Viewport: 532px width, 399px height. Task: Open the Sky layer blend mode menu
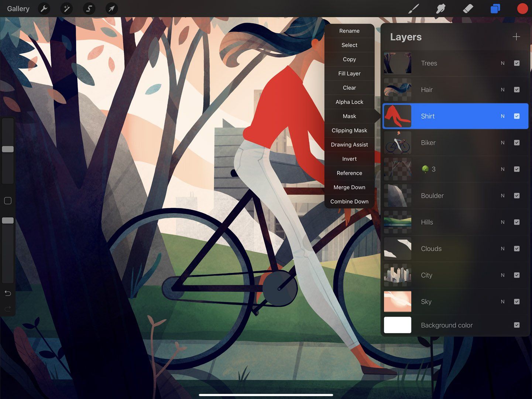click(502, 301)
